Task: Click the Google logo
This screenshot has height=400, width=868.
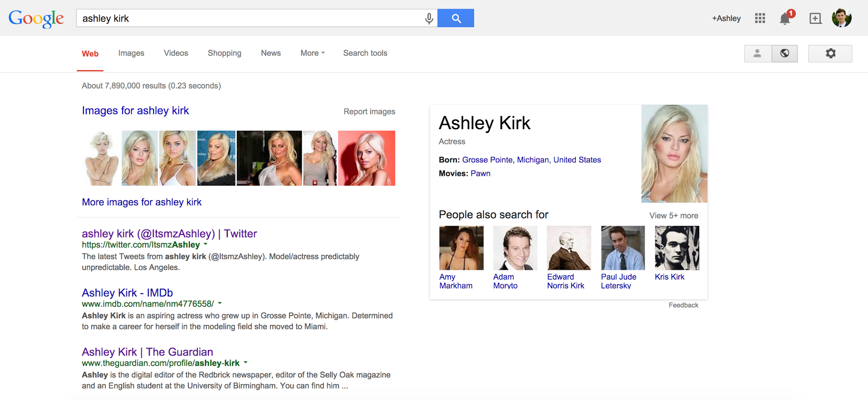Action: point(36,18)
